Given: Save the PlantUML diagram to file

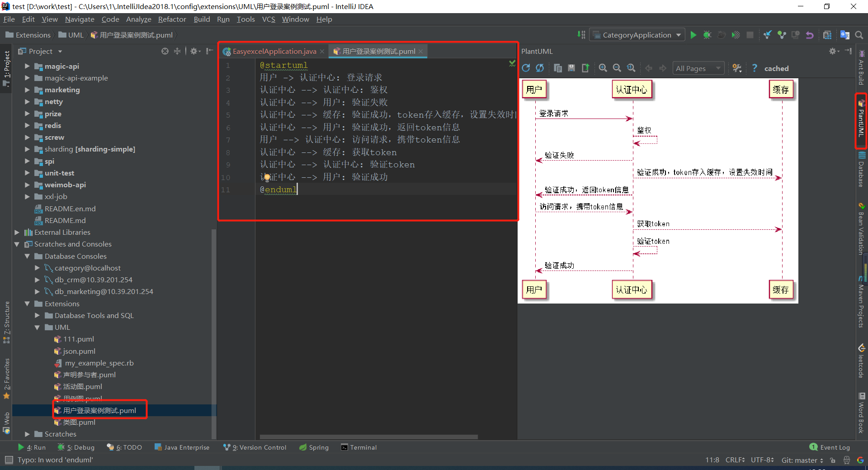Looking at the screenshot, I should [x=571, y=68].
